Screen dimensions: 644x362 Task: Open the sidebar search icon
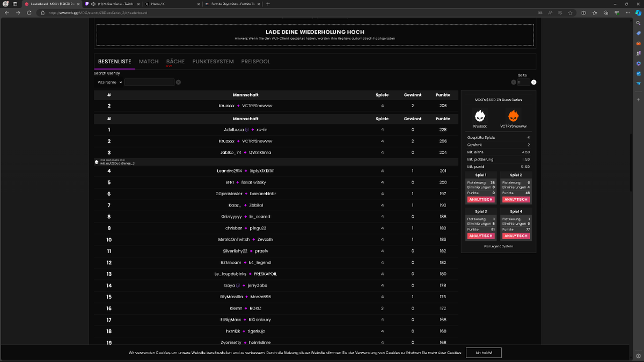click(x=638, y=23)
